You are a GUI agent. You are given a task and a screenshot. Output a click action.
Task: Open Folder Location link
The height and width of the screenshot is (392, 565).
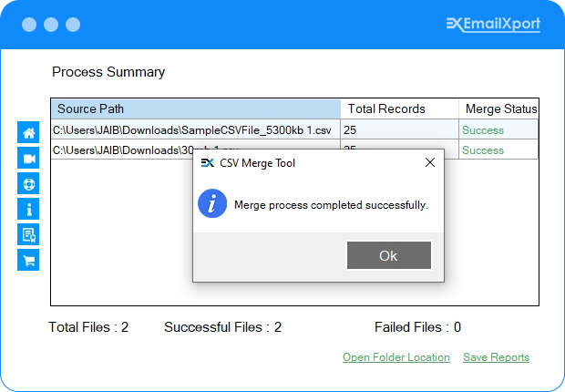pyautogui.click(x=396, y=357)
